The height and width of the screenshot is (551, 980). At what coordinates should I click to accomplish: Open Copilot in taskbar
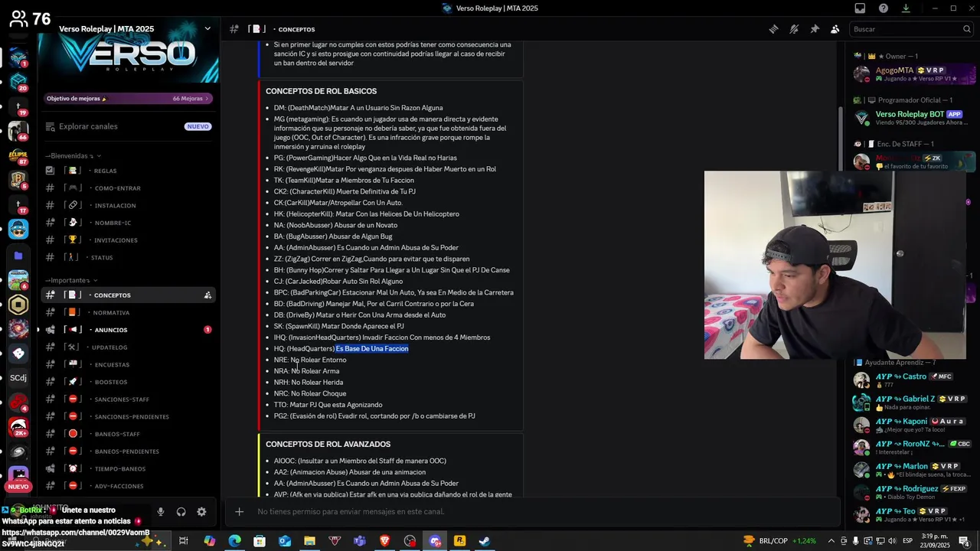(209, 541)
